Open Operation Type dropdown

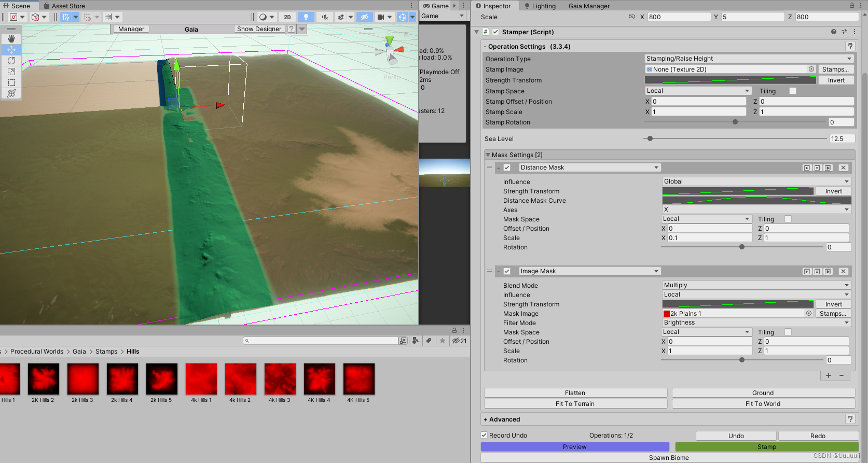[749, 59]
